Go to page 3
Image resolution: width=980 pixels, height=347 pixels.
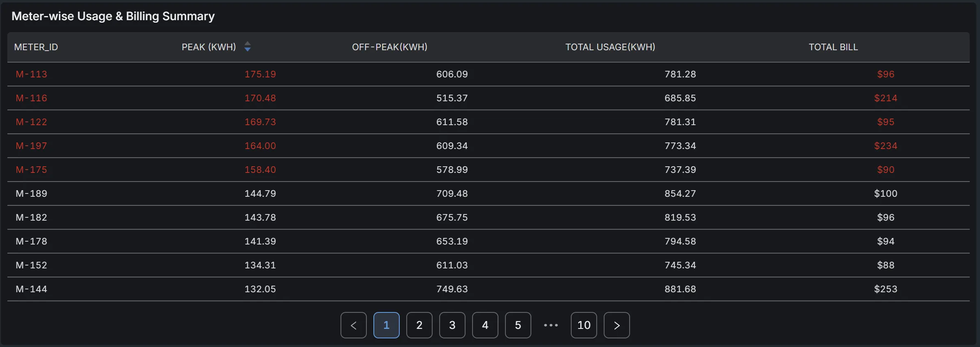[x=452, y=325]
